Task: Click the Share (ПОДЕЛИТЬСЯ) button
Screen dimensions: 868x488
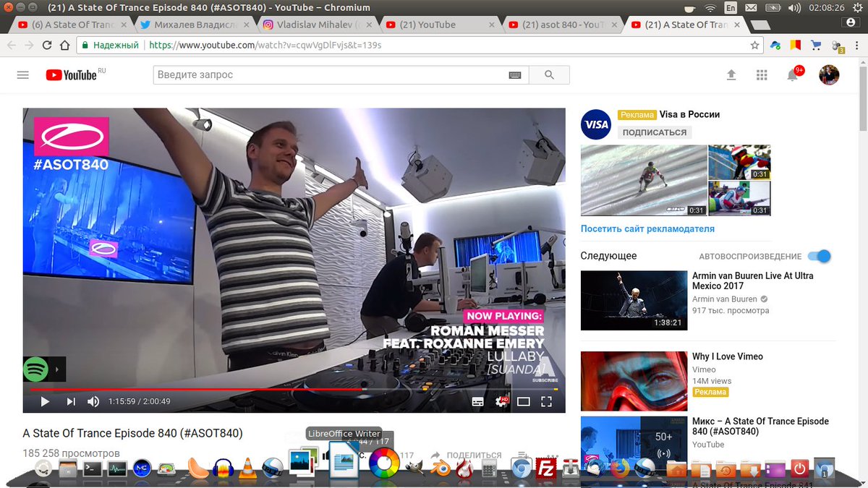Action: [x=466, y=455]
